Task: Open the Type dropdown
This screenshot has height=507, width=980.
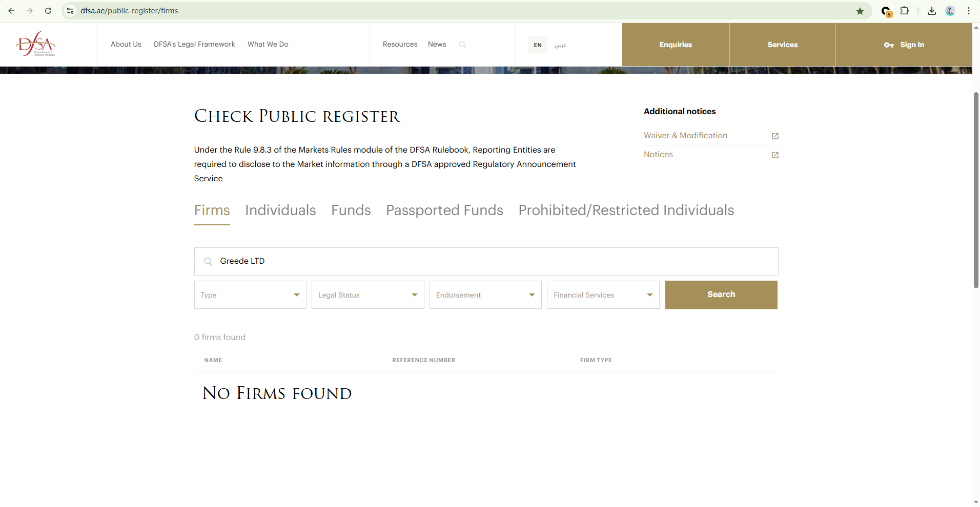Action: 250,295
